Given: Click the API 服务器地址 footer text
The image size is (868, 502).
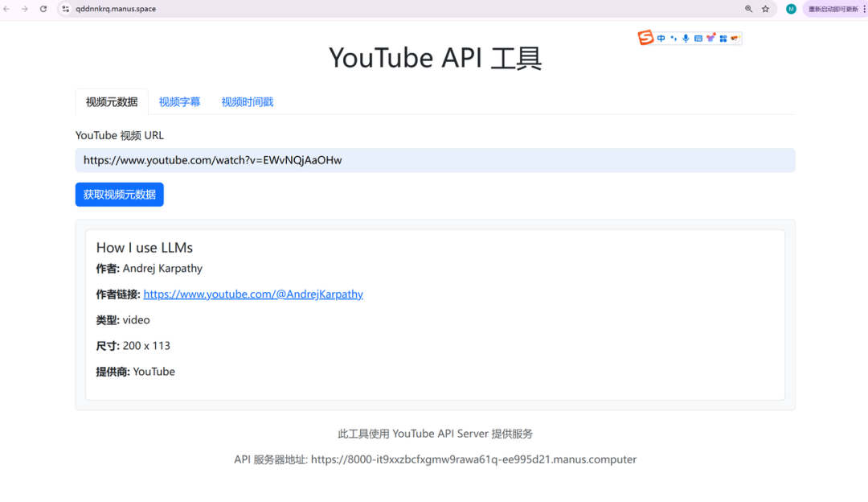Looking at the screenshot, I should (435, 460).
